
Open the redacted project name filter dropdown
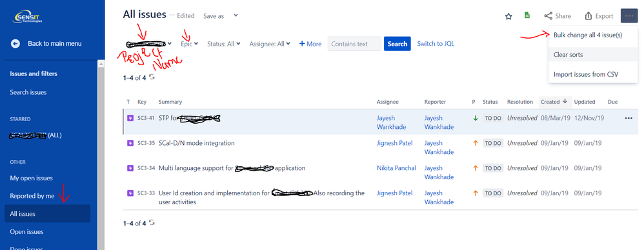[x=149, y=43]
